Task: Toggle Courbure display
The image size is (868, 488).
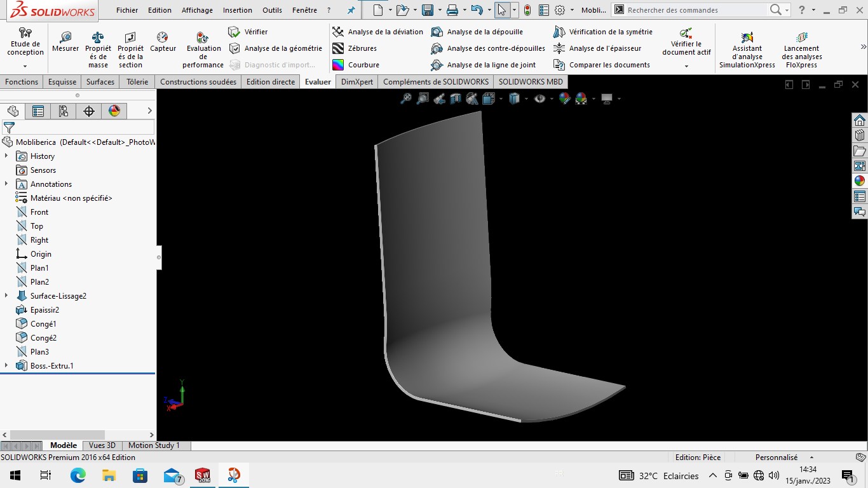Action: coord(356,65)
